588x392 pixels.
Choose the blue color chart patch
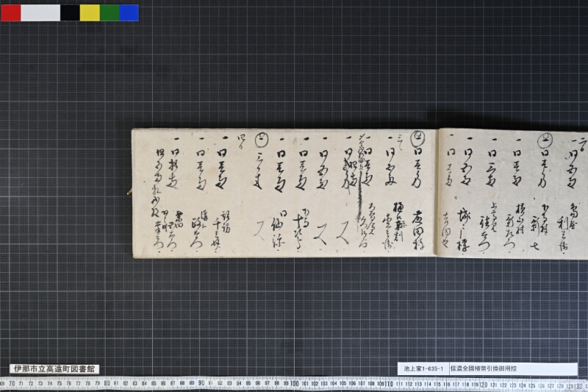[x=129, y=13]
